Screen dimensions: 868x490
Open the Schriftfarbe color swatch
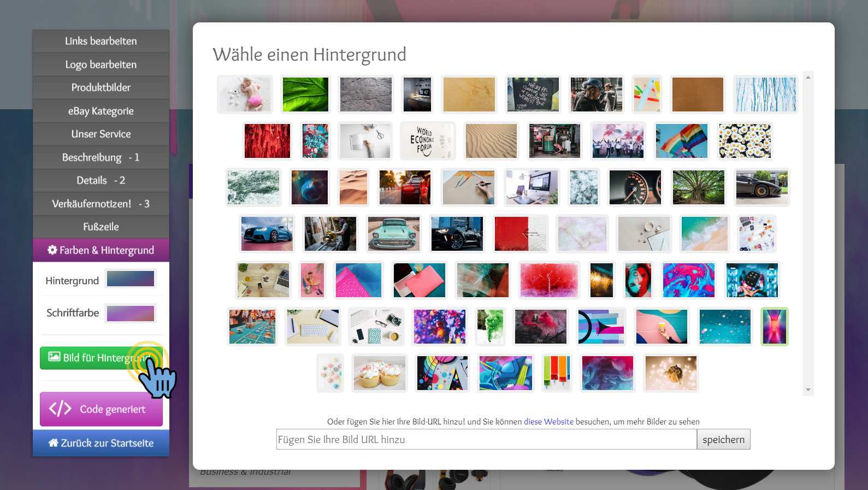coord(131,313)
